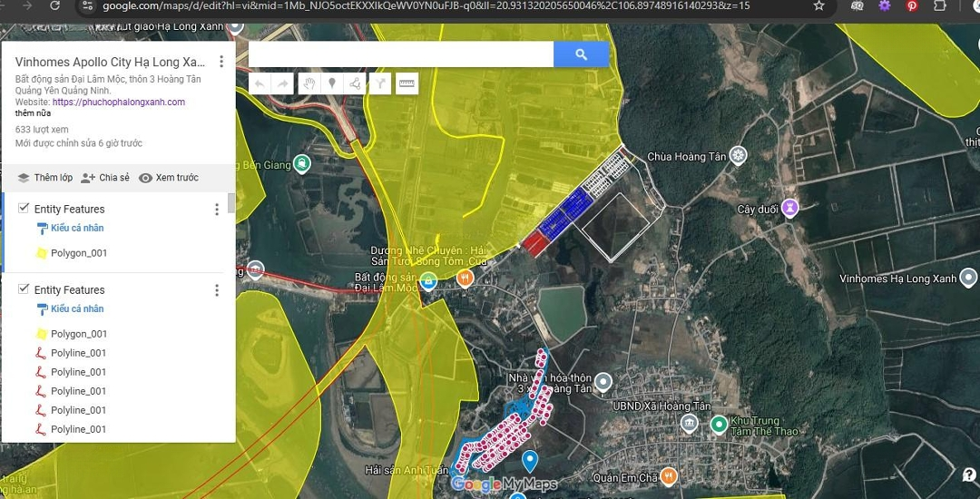Click the map title Vinhomes Apollo City
980x499 pixels.
pyautogui.click(x=110, y=62)
